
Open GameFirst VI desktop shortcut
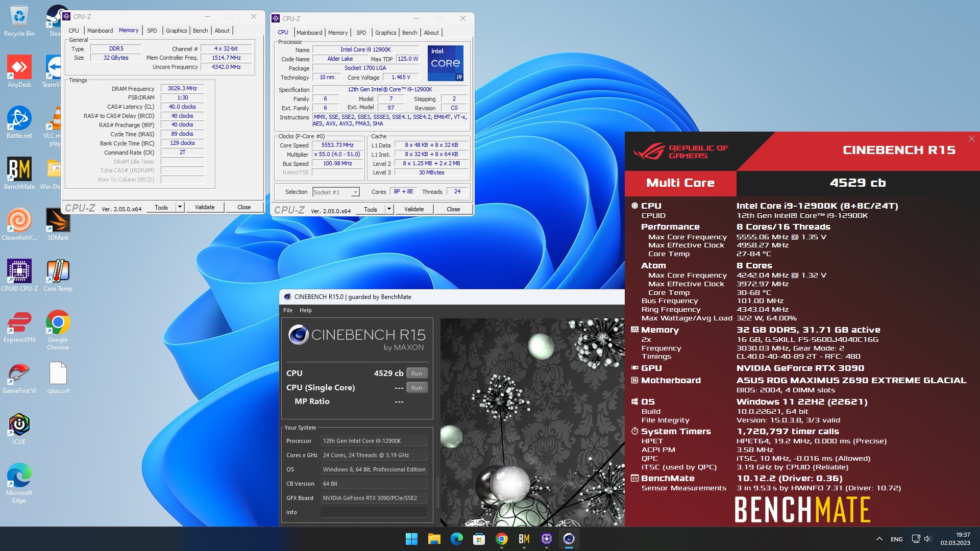tap(19, 378)
